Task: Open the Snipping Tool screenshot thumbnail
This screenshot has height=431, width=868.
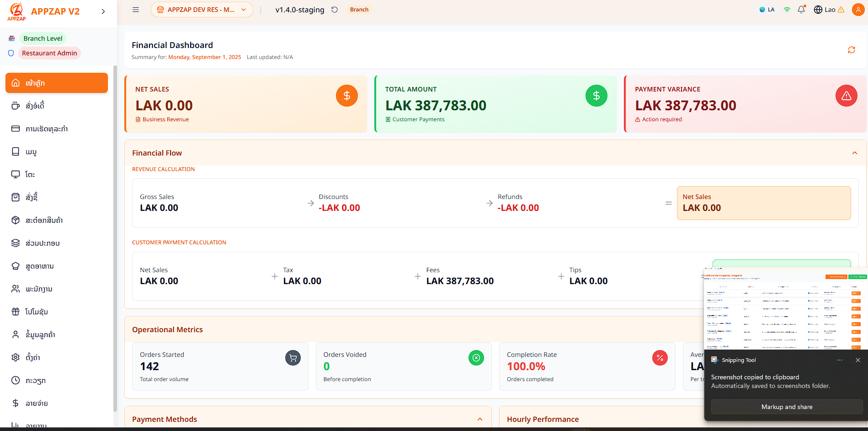Action: [785, 309]
